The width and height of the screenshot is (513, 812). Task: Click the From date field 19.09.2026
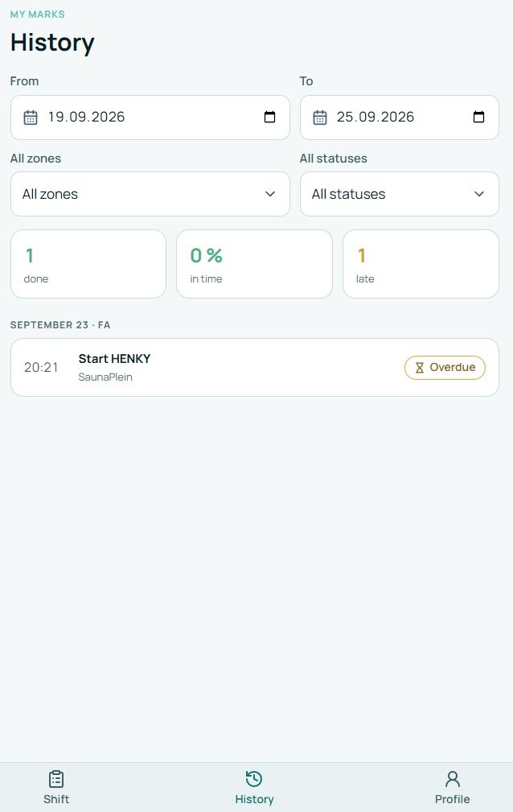click(150, 117)
